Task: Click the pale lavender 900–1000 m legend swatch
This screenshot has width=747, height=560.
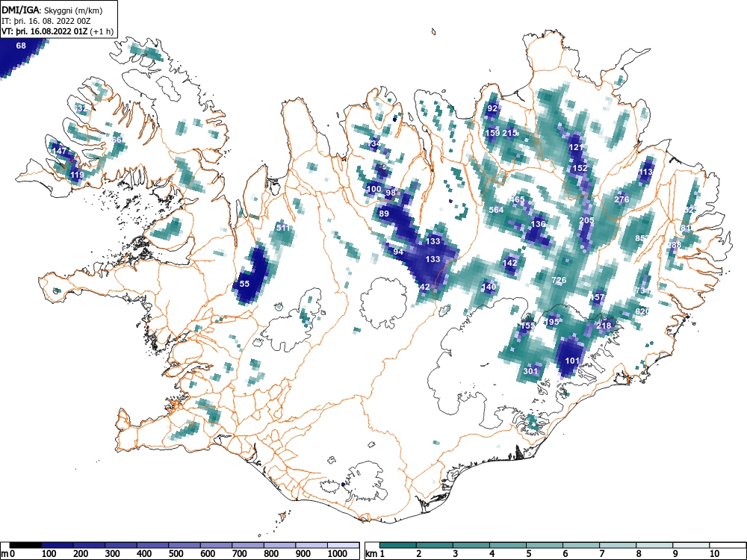Action: (311, 545)
